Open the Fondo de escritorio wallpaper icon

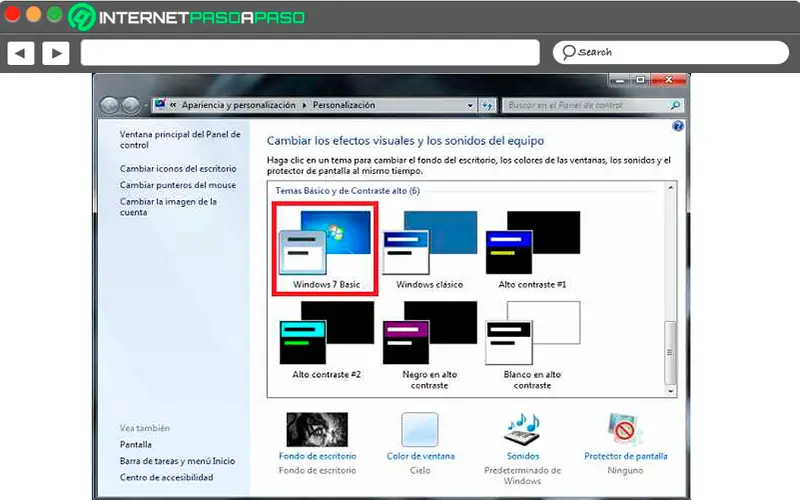coord(317,430)
